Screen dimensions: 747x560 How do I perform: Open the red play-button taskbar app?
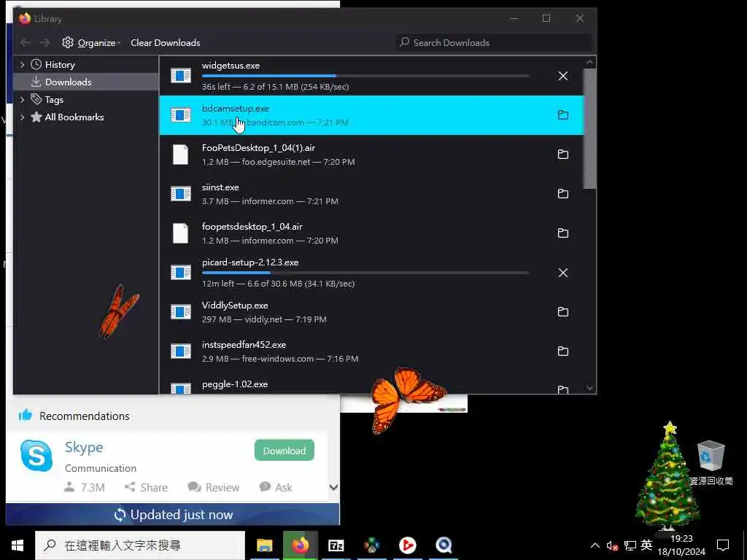pyautogui.click(x=407, y=545)
